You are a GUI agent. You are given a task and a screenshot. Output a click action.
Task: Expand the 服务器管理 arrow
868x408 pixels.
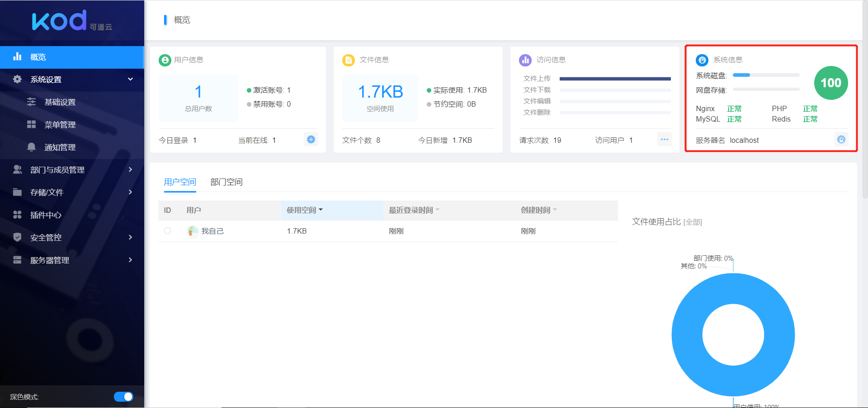[130, 260]
